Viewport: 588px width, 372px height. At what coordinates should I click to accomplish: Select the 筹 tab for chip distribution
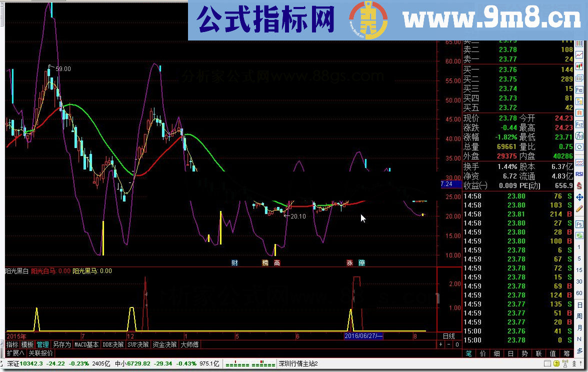[566, 353]
